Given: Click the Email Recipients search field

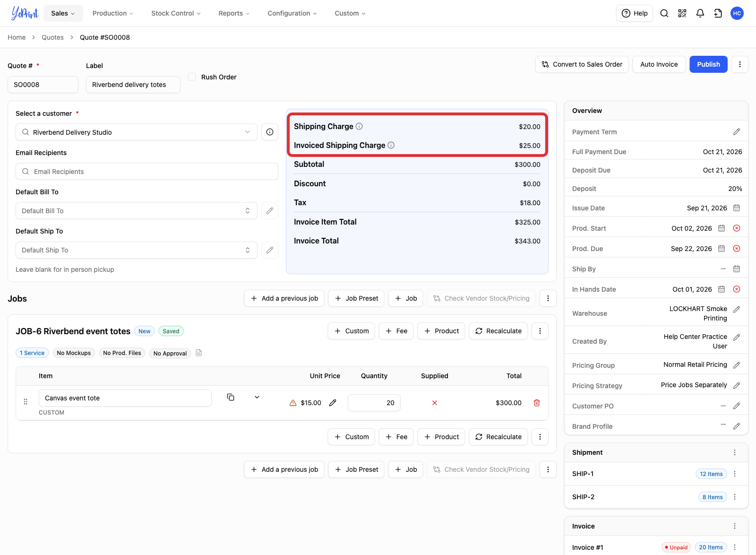Looking at the screenshot, I should [x=147, y=172].
